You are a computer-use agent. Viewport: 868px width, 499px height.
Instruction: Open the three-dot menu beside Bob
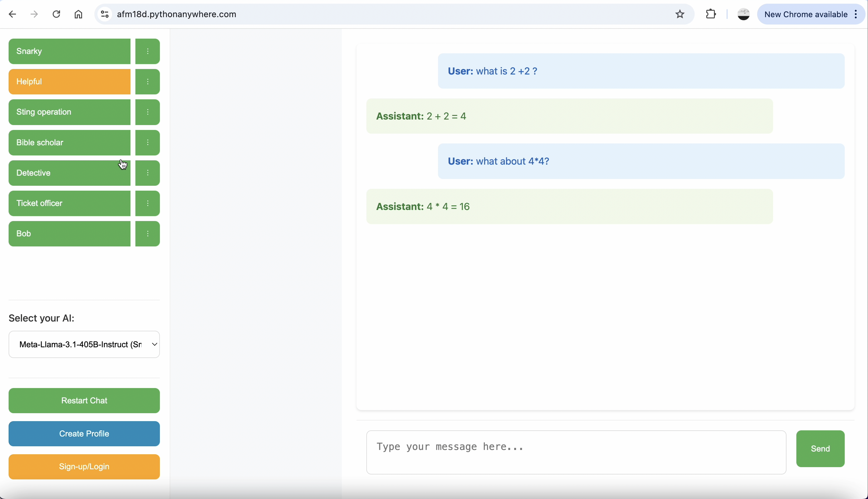tap(148, 234)
